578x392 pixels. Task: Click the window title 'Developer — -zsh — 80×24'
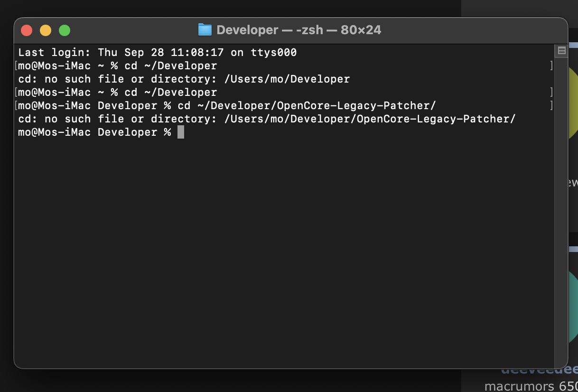298,30
